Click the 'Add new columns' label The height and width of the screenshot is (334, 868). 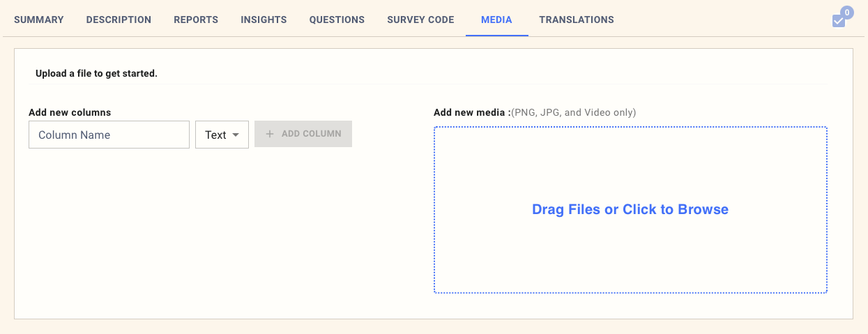pyautogui.click(x=70, y=112)
